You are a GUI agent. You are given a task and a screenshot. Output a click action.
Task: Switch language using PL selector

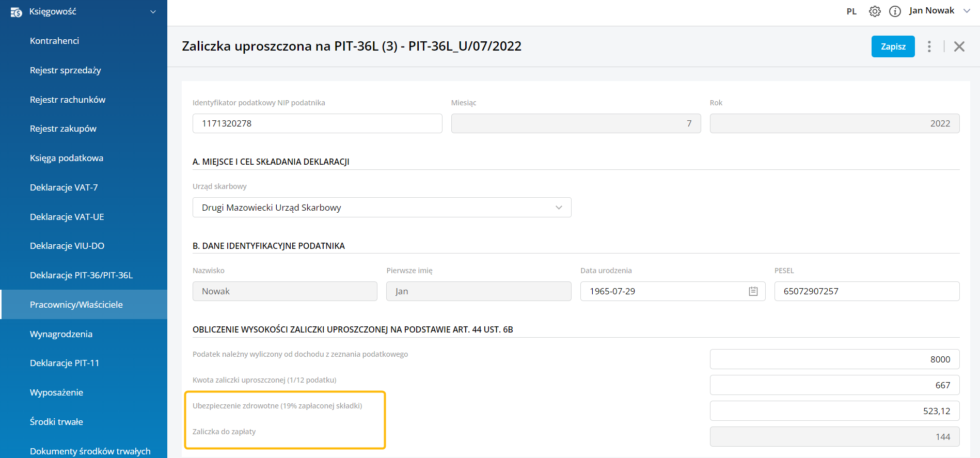tap(851, 11)
